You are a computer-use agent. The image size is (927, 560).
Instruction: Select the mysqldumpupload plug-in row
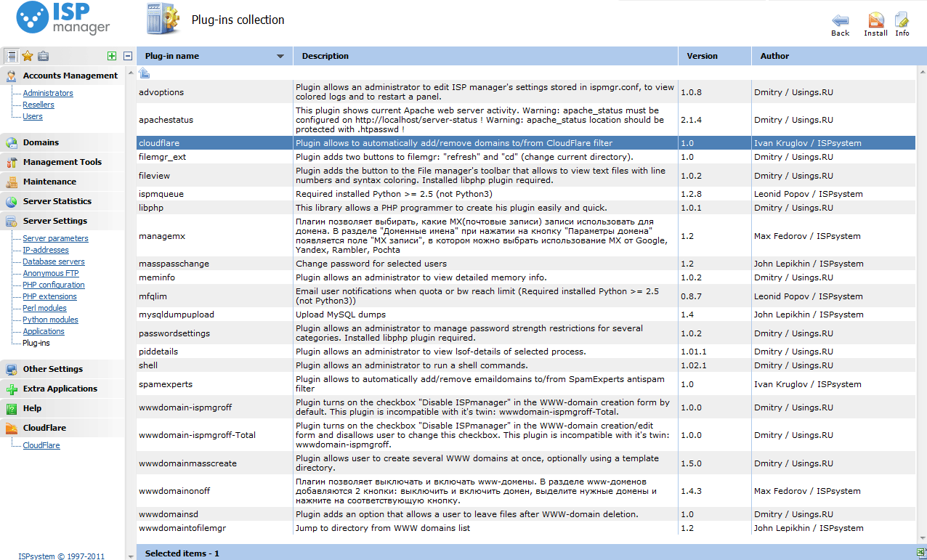click(x=176, y=315)
